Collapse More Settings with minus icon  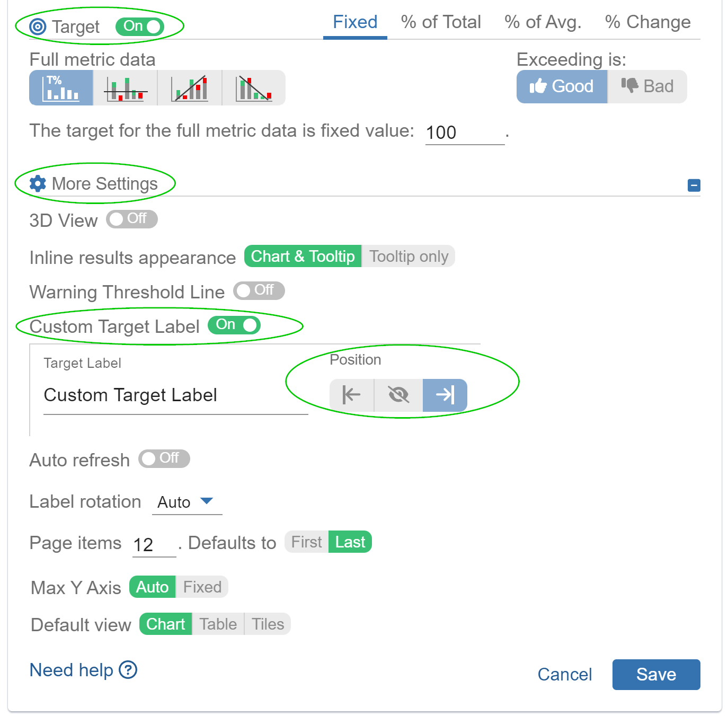(x=693, y=185)
